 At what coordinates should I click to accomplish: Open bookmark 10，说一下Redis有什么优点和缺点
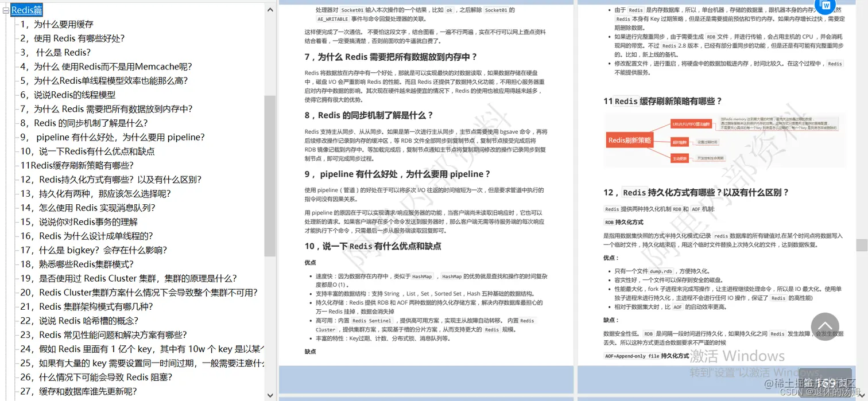pyautogui.click(x=87, y=151)
